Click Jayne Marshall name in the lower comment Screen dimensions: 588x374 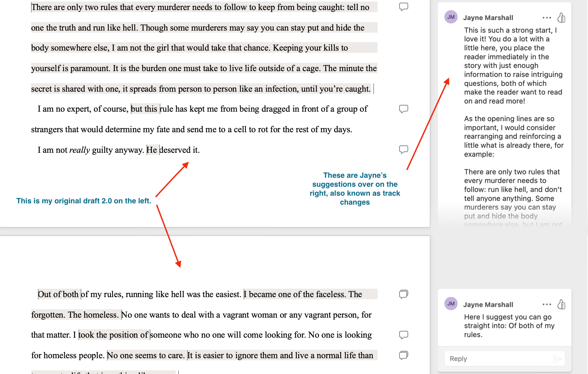click(x=488, y=304)
